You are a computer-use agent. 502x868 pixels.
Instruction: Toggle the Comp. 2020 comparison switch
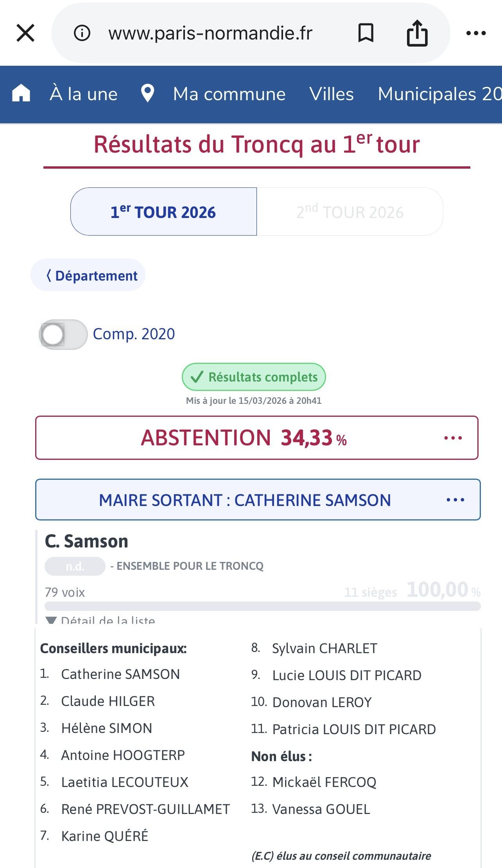coord(63,335)
